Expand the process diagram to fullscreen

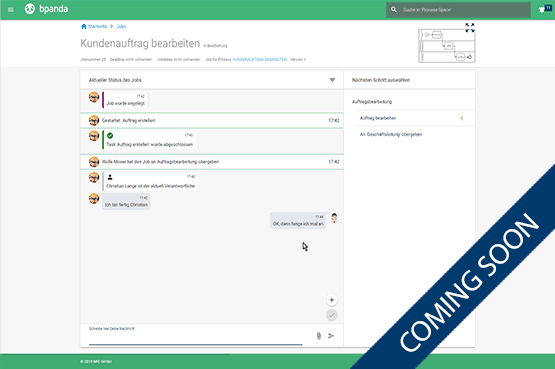tap(470, 28)
